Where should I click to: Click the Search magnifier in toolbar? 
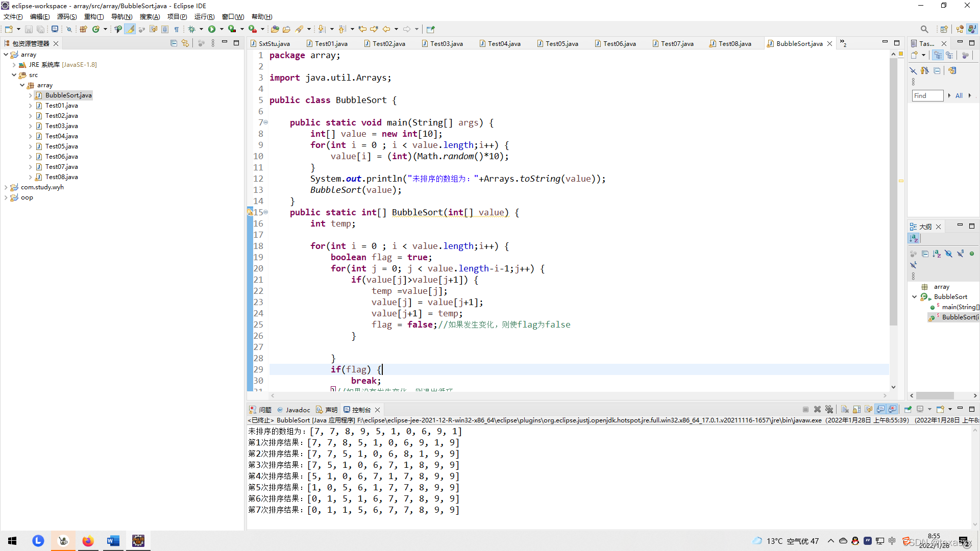(x=924, y=29)
